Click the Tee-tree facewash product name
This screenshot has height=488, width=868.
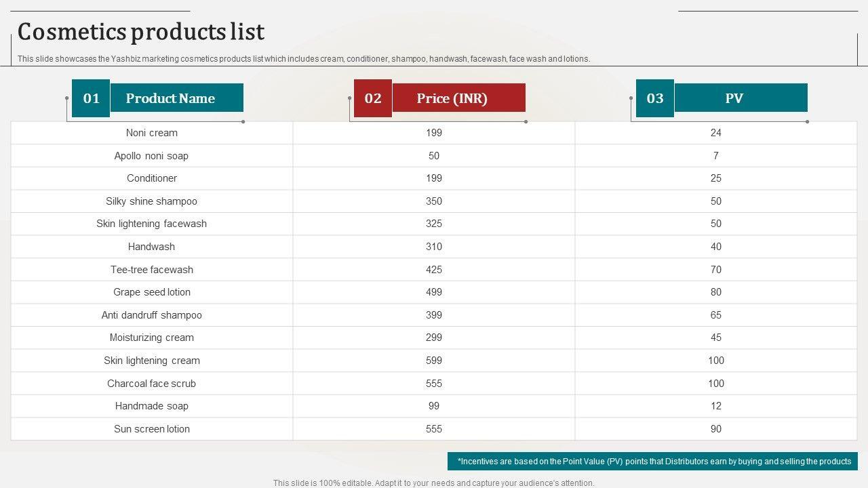(x=152, y=270)
